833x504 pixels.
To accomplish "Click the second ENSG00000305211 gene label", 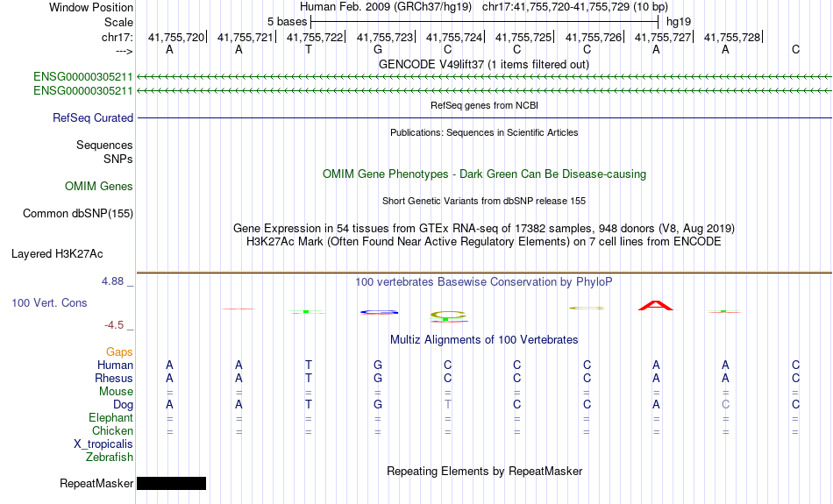I will click(x=83, y=91).
